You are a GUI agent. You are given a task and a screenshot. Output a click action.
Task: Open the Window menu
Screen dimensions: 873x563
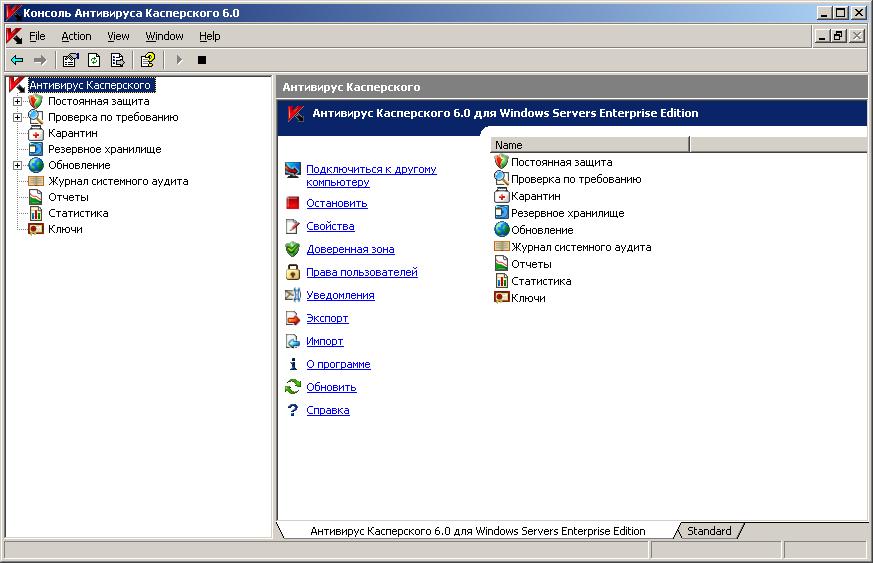(164, 36)
